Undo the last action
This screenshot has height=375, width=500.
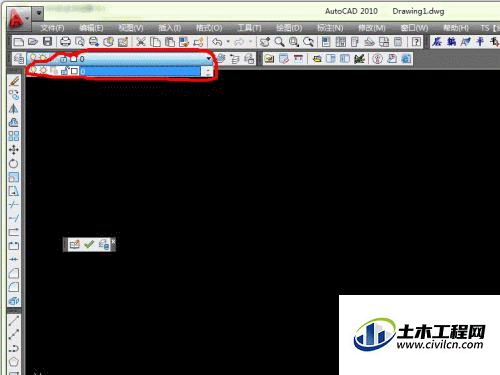tap(217, 42)
